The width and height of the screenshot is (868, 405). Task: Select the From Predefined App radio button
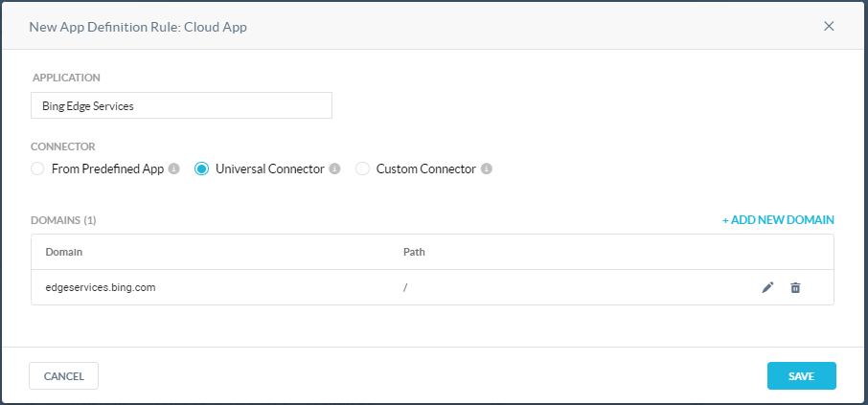[37, 169]
